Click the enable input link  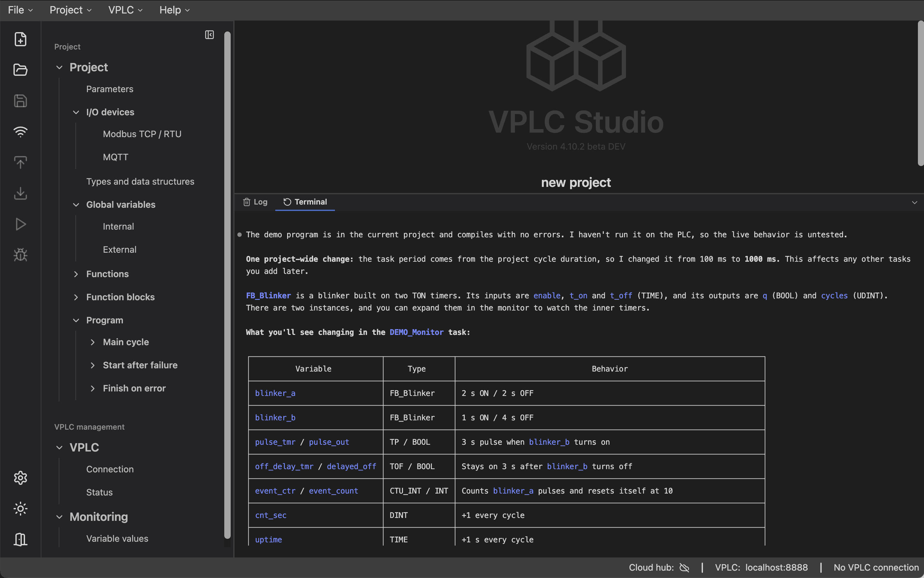(x=547, y=295)
